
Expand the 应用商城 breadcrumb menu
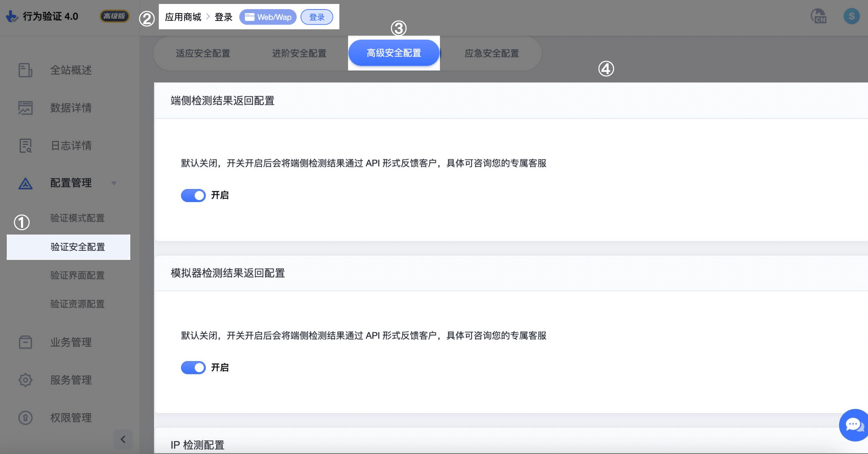click(182, 17)
